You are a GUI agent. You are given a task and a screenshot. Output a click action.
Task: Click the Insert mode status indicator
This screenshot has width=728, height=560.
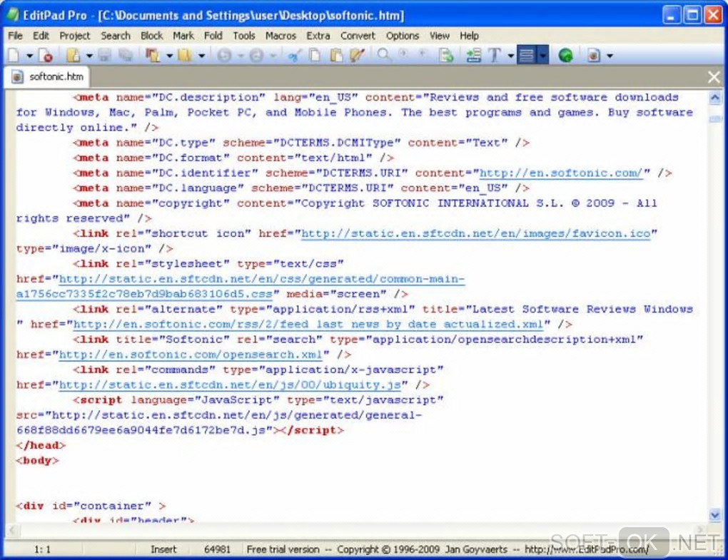click(163, 549)
